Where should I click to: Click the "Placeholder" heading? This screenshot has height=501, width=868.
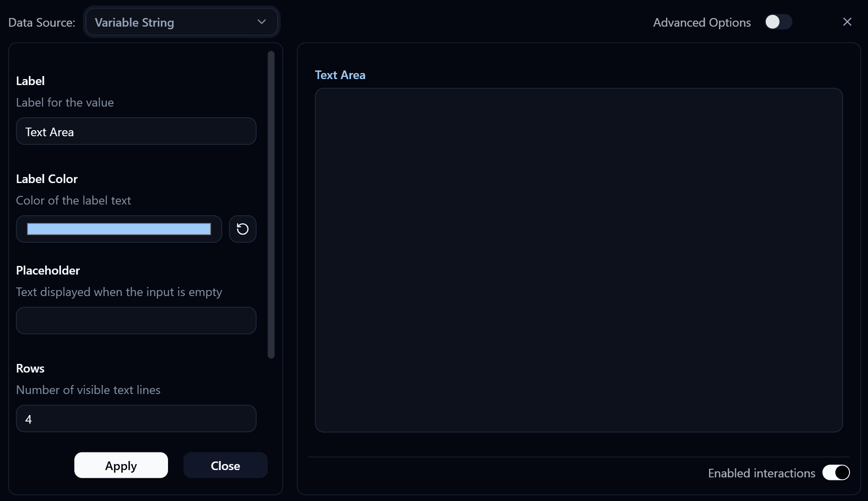tap(48, 270)
